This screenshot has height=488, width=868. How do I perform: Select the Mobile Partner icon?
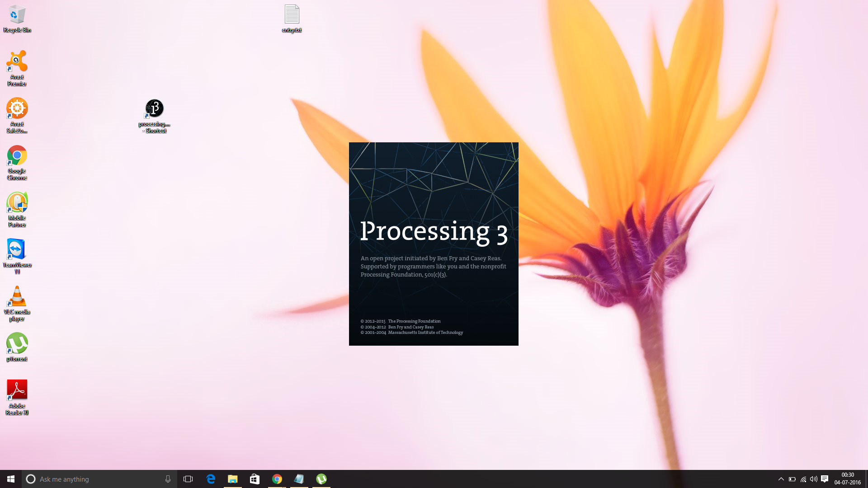(17, 203)
